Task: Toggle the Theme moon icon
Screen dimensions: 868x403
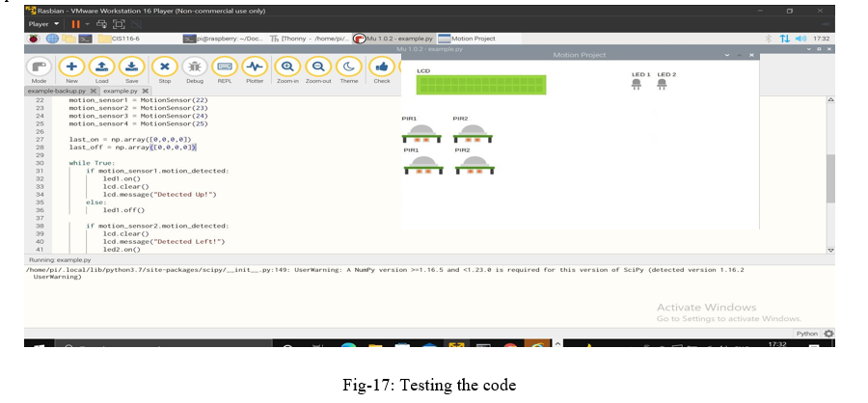Action: [349, 67]
